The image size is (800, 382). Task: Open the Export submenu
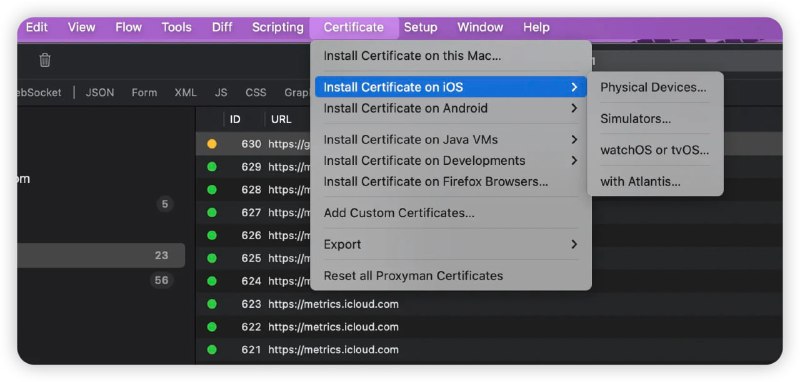[x=451, y=244]
